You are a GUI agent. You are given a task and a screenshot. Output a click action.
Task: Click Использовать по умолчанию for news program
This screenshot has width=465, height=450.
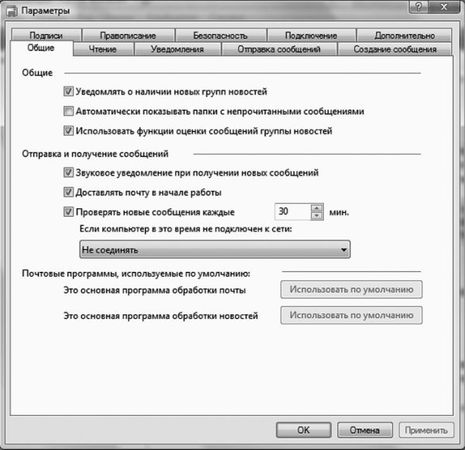351,315
